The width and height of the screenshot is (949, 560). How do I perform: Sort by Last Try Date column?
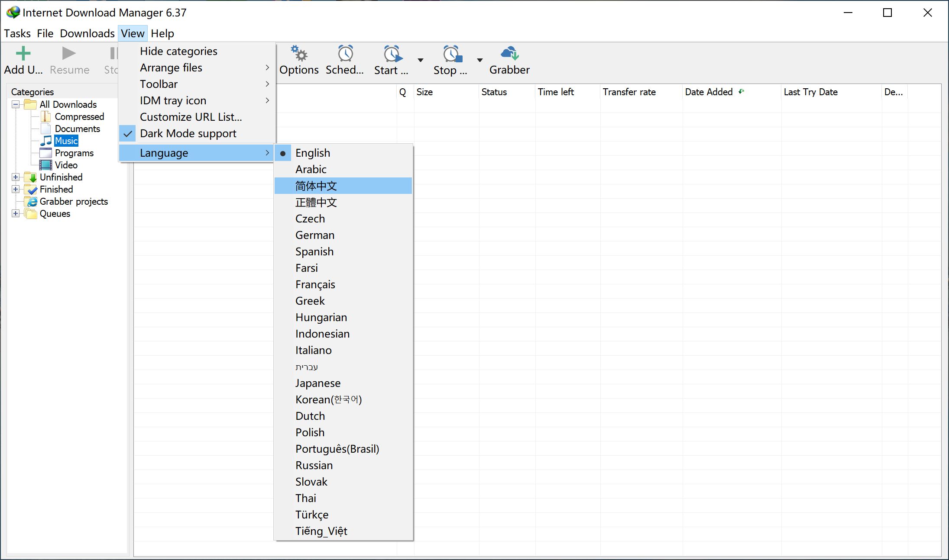click(831, 92)
